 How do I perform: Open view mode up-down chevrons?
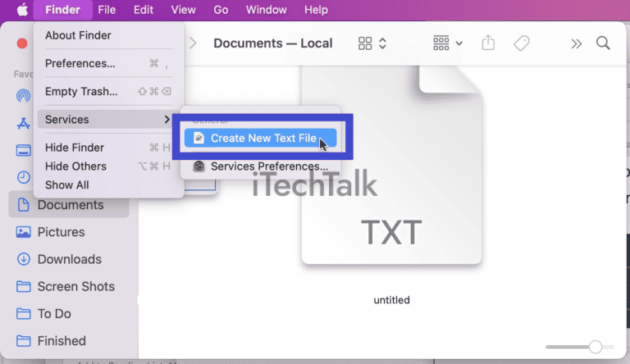click(x=382, y=43)
